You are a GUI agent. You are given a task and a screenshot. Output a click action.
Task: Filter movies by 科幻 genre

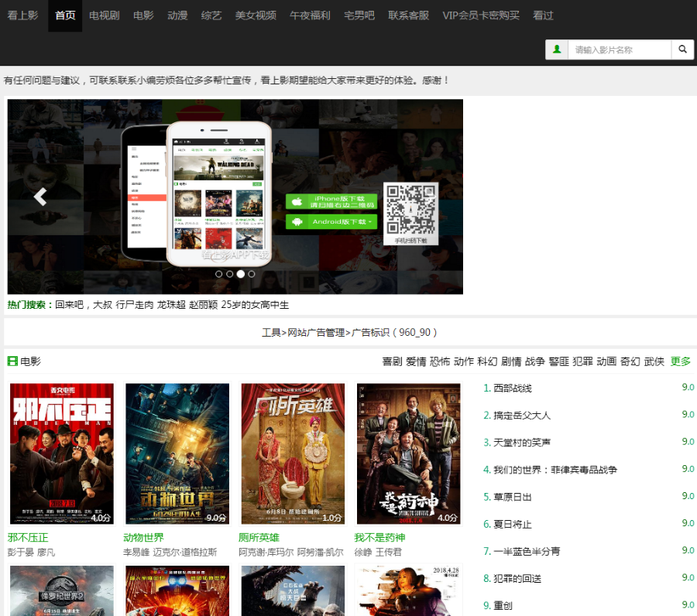tap(487, 361)
